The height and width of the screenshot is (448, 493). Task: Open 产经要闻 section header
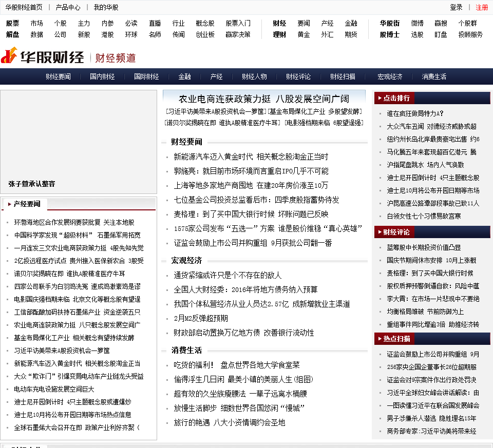coord(27,204)
